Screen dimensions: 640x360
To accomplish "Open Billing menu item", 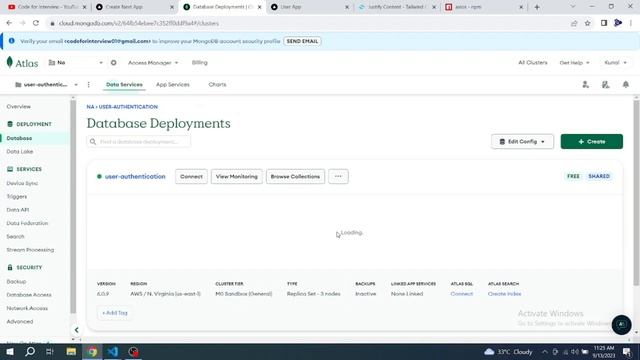I will pyautogui.click(x=200, y=62).
